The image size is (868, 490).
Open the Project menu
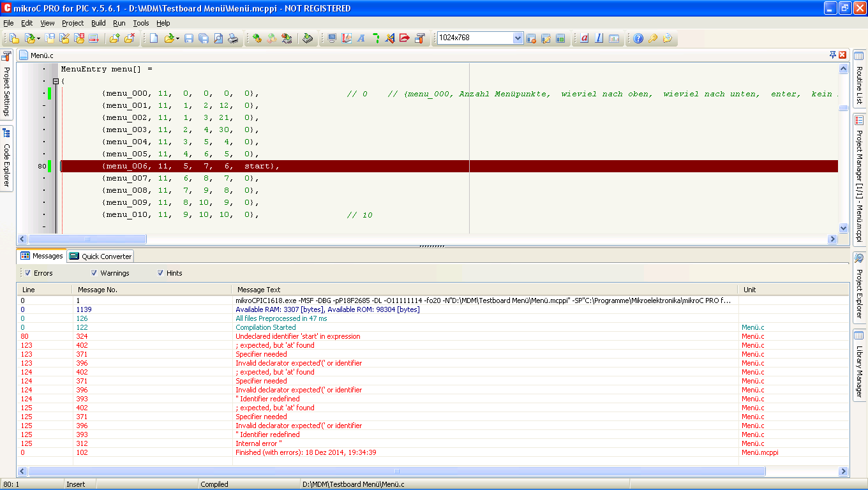[x=73, y=23]
